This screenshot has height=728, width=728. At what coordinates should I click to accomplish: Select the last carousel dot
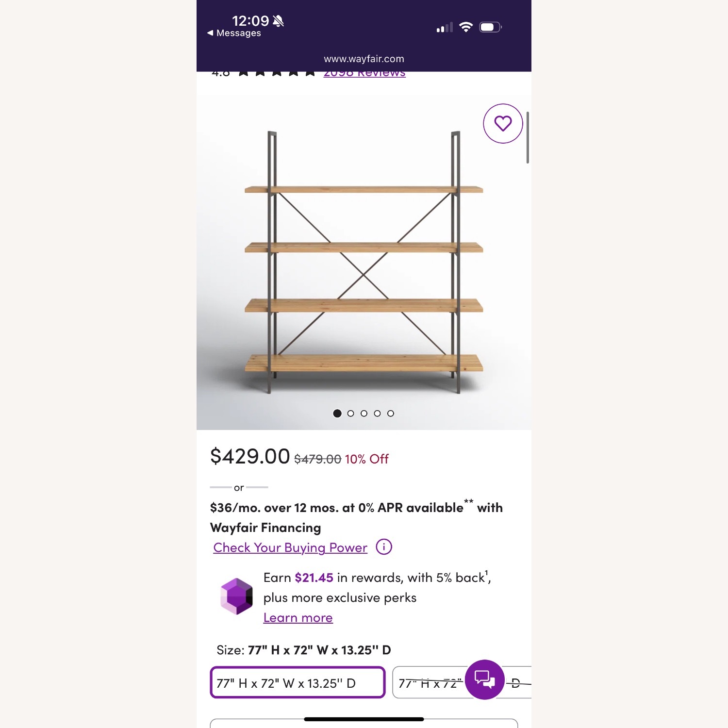coord(391,414)
